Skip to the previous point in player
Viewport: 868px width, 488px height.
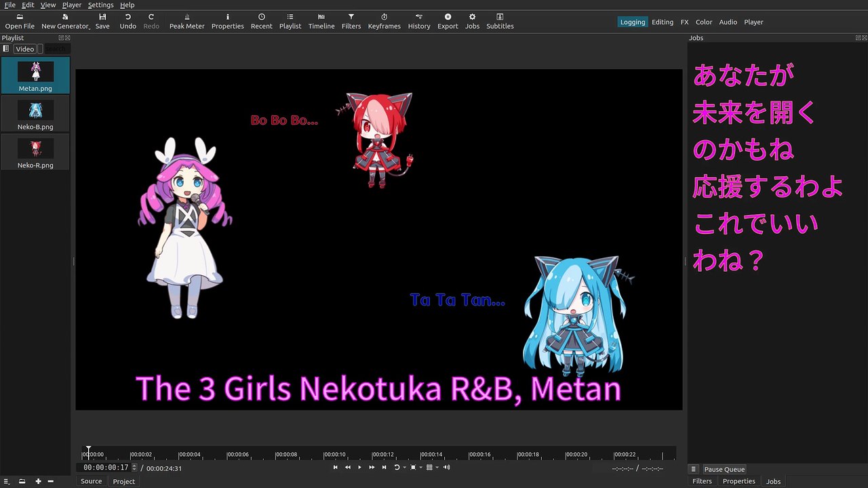click(x=335, y=467)
